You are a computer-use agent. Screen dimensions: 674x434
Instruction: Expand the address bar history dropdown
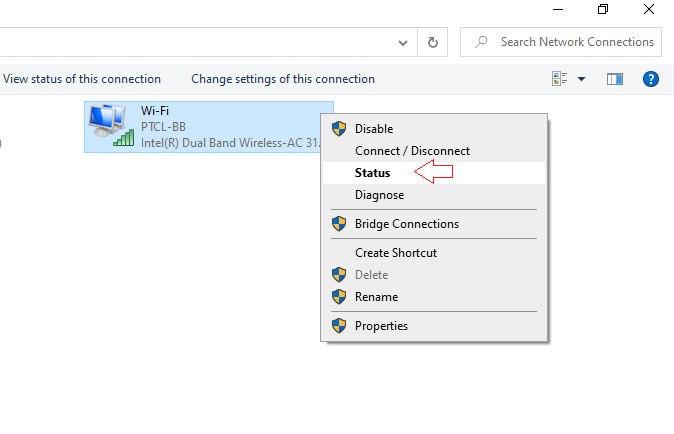402,43
